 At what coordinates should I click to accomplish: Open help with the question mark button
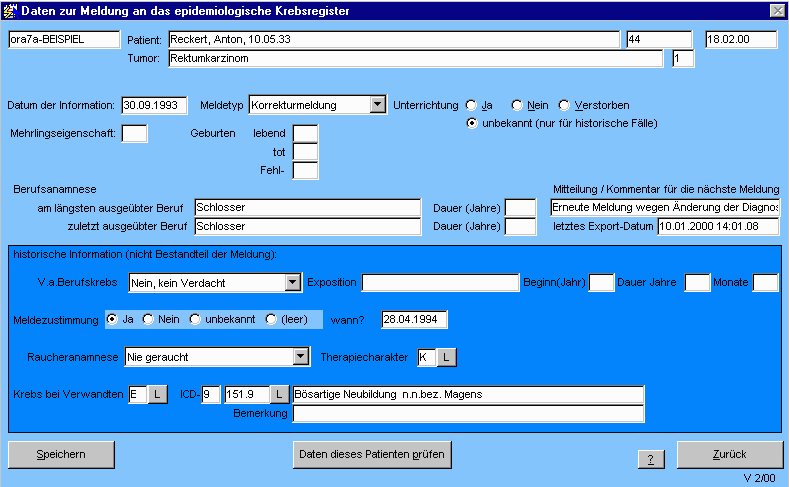(x=650, y=458)
